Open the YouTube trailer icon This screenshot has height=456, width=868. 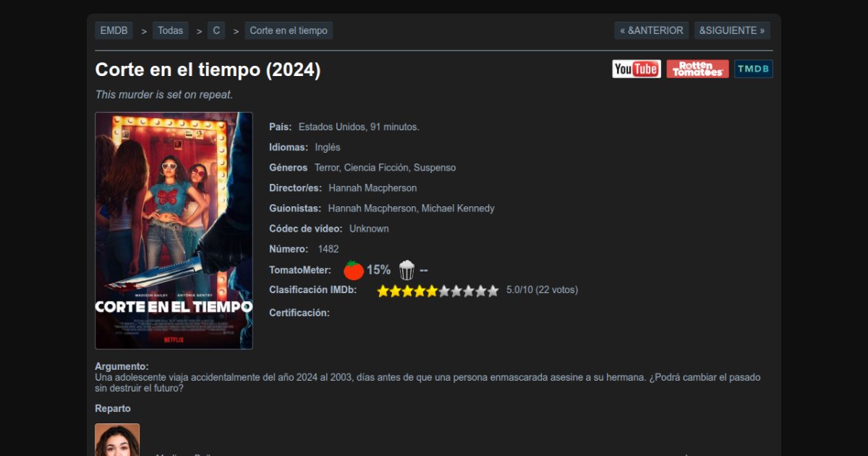click(x=637, y=69)
